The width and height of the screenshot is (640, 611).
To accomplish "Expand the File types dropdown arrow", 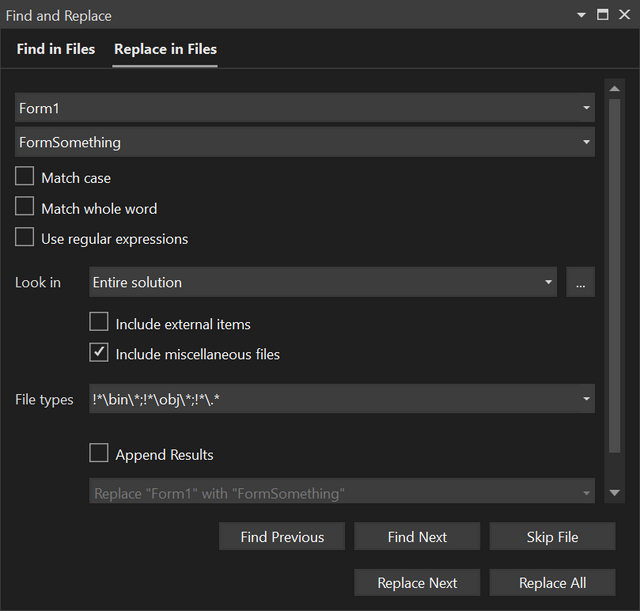I will click(x=587, y=399).
